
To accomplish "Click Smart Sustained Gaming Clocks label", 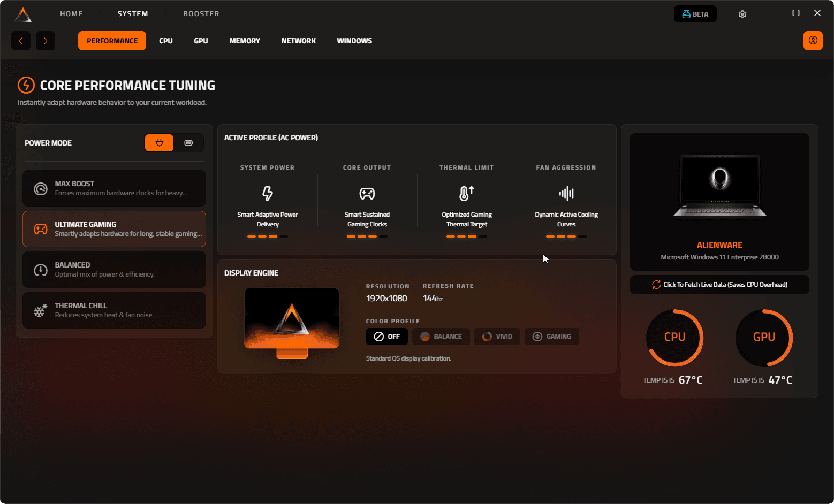I will 367,219.
